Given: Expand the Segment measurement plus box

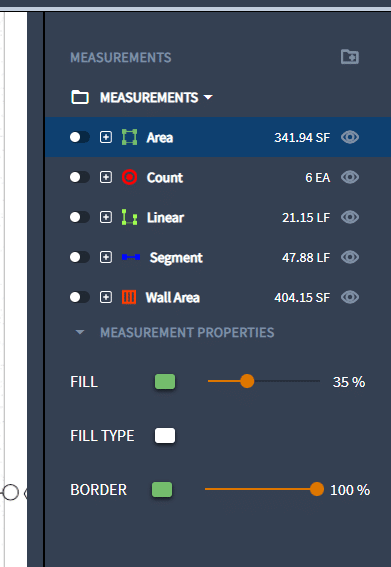Looking at the screenshot, I should coord(106,257).
